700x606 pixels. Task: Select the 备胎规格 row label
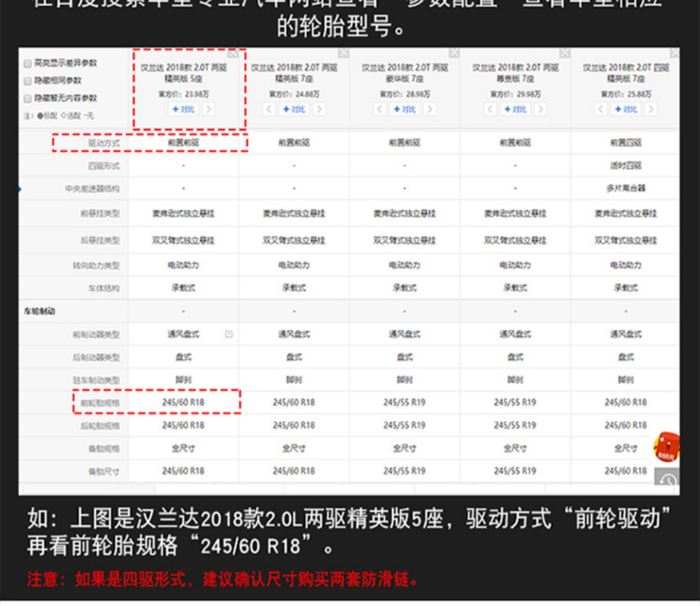point(104,449)
